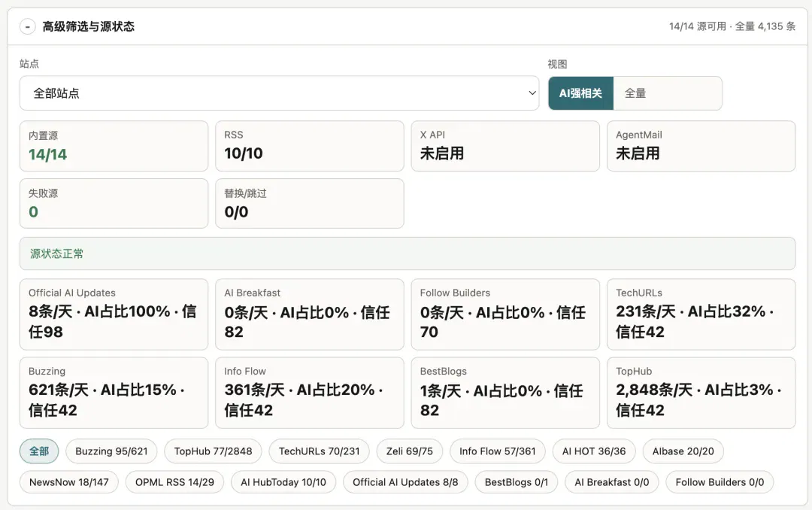Viewport: 812px width, 510px height.
Task: Open the RSS 10/10 stat card
Action: pos(310,146)
